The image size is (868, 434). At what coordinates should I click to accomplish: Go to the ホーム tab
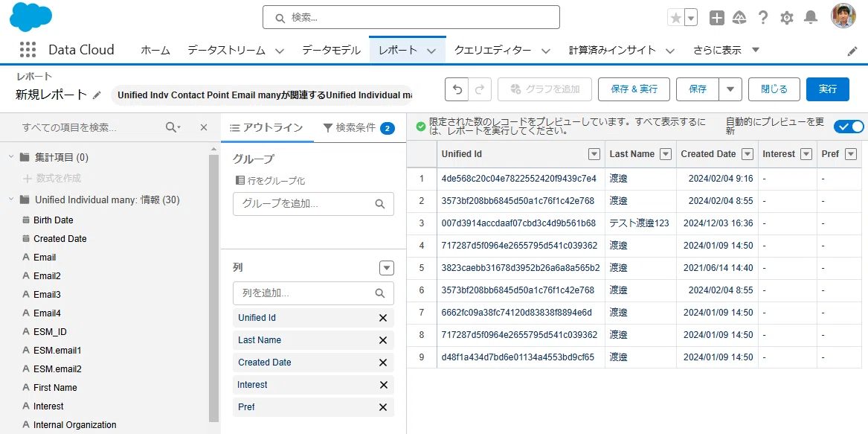pos(155,51)
